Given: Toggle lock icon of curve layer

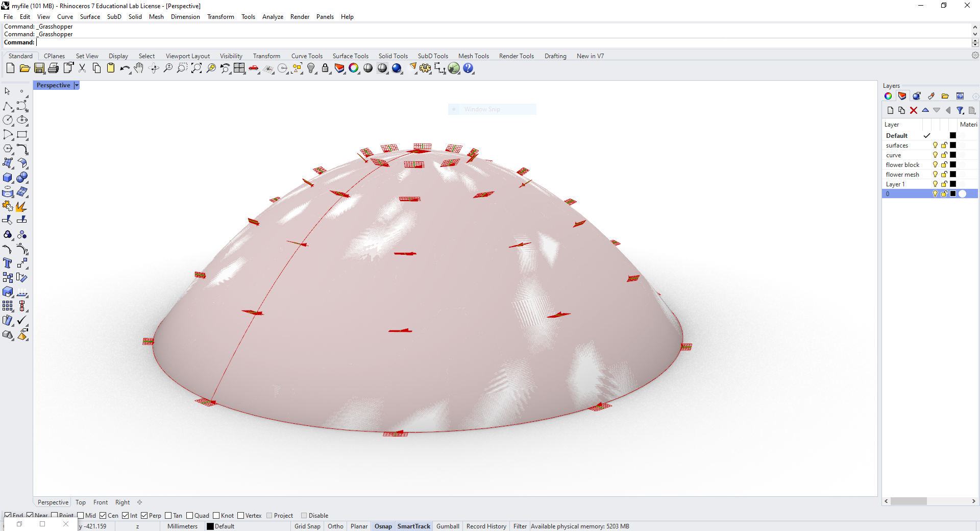Looking at the screenshot, I should tap(944, 155).
